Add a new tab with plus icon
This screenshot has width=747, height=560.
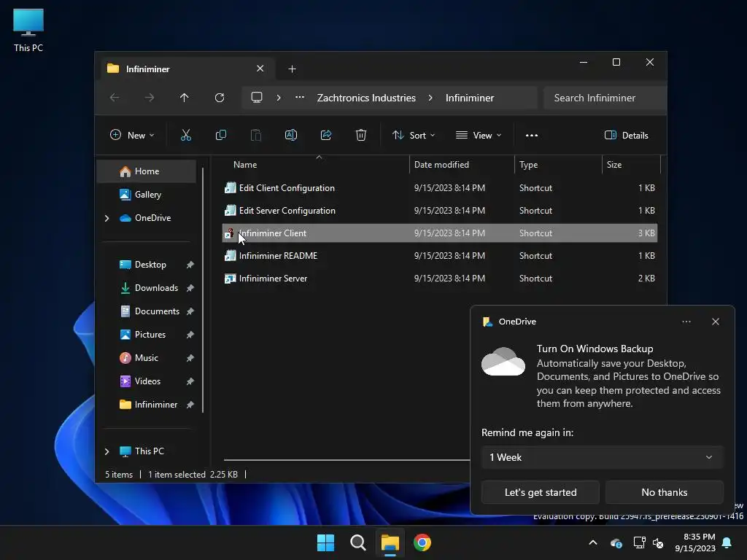292,69
